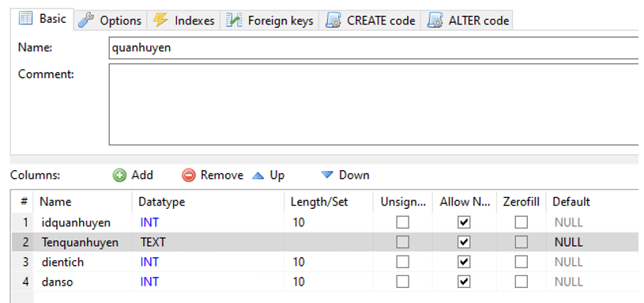The width and height of the screenshot is (644, 303).
Task: Open Default value NULL for idquanhuyen
Action: pos(568,222)
